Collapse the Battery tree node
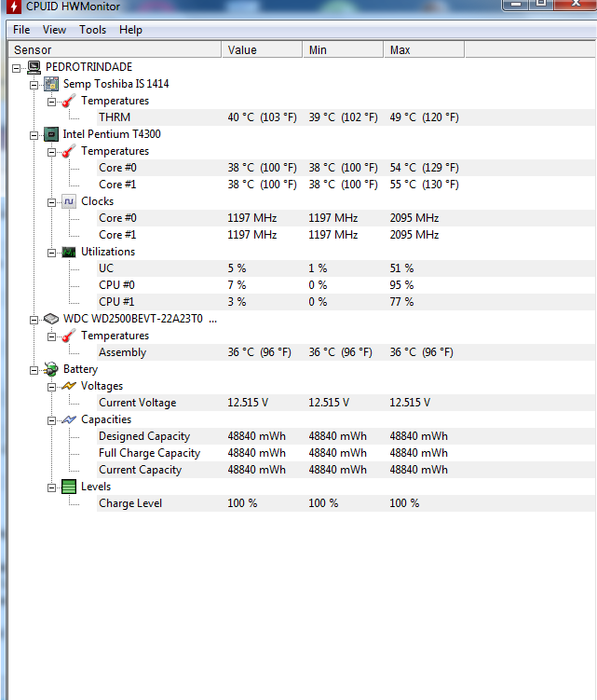597x700 pixels. point(34,371)
